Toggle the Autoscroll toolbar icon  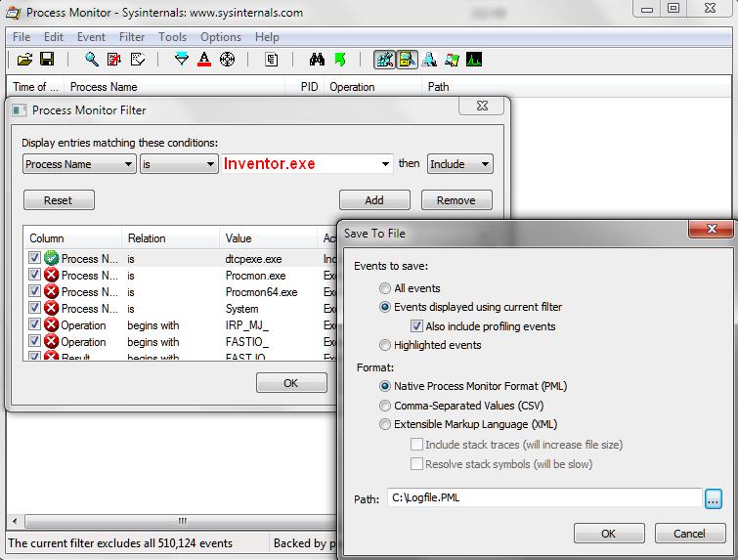pos(114,60)
